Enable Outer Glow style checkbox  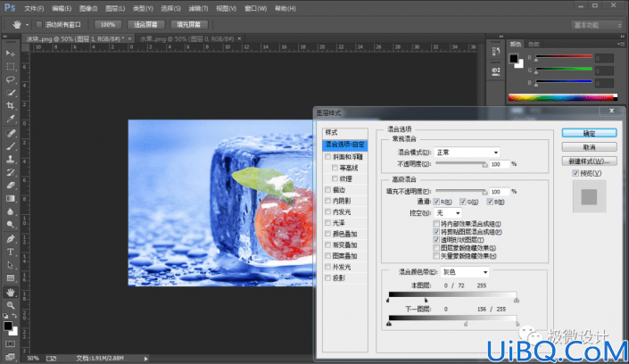328,267
